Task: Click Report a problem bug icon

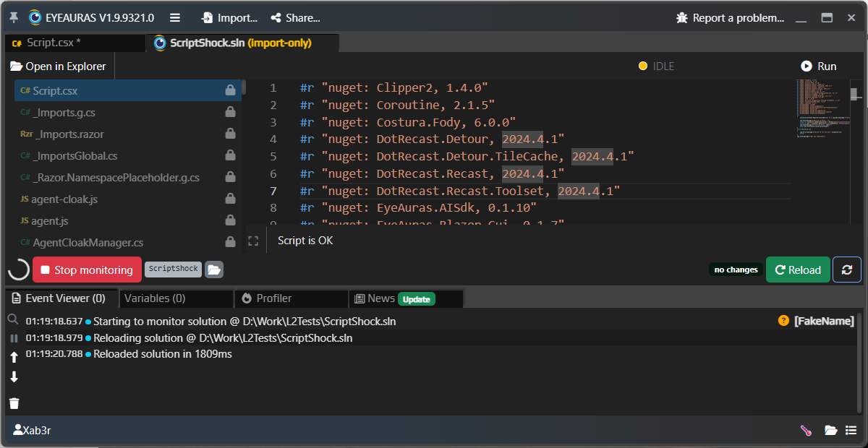Action: click(681, 17)
